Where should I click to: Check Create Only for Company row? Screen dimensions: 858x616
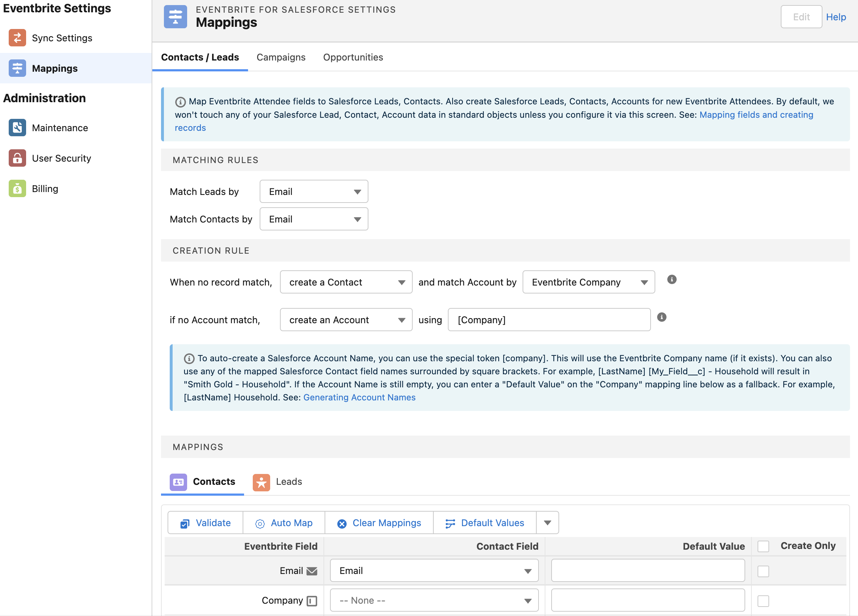pyautogui.click(x=763, y=601)
